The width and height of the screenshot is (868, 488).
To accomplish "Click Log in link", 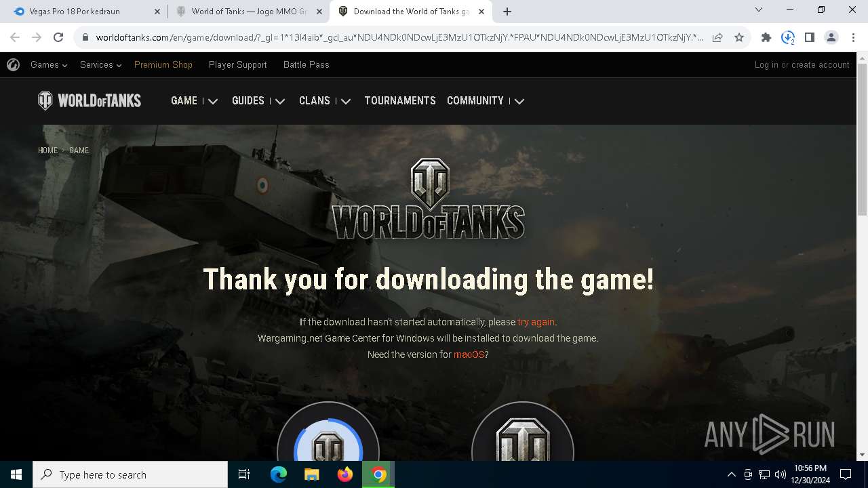I will 766,64.
